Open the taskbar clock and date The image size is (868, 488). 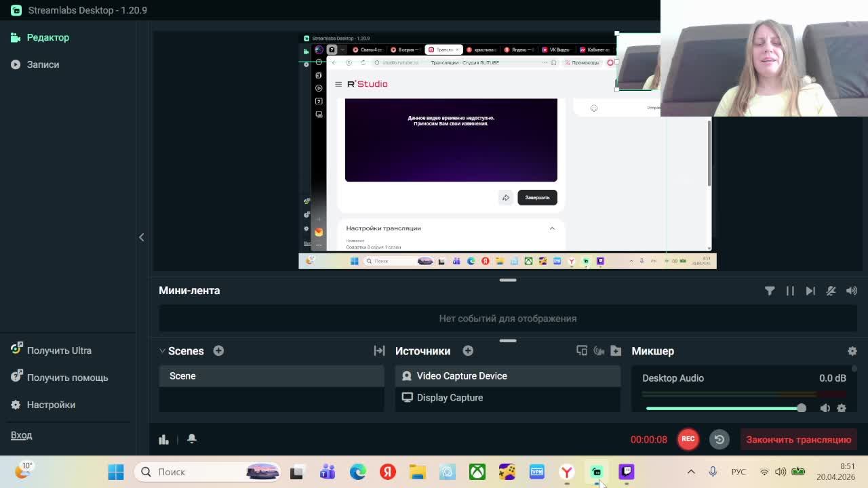836,472
